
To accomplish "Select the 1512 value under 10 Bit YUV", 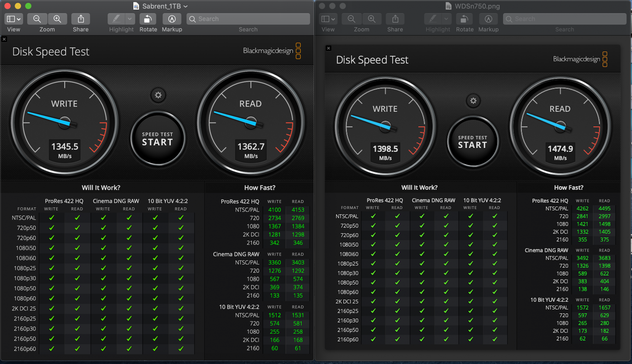I will coord(274,315).
